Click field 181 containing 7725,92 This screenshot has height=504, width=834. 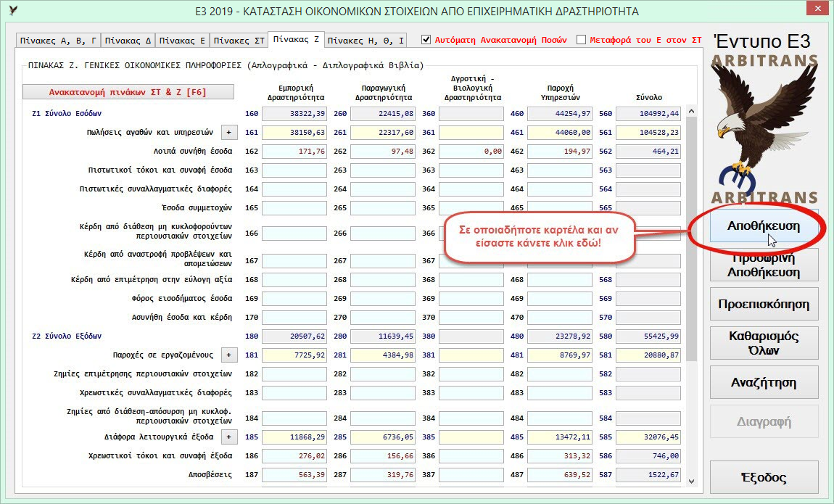294,355
